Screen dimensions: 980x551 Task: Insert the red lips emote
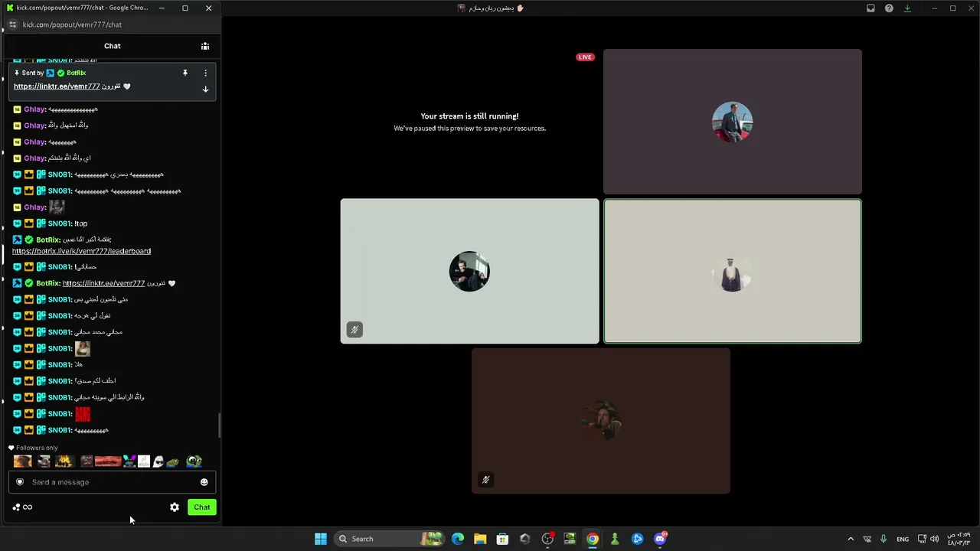(108, 461)
